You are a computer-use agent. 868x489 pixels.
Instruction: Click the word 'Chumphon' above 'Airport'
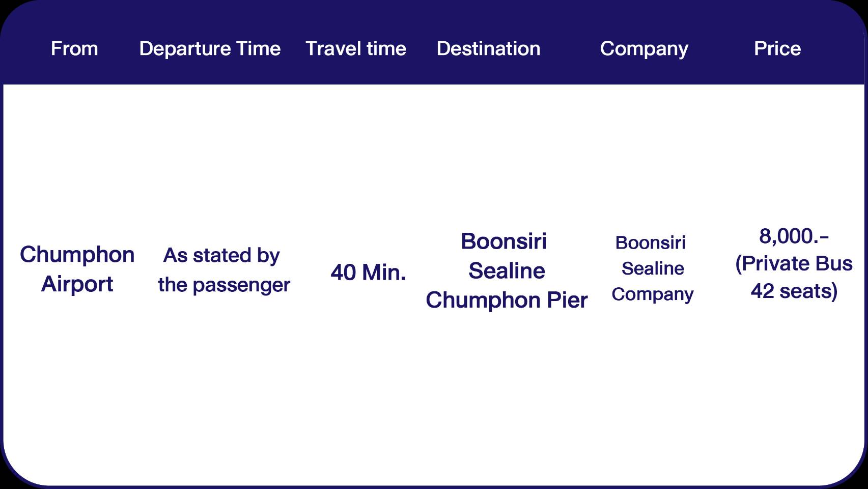click(77, 255)
